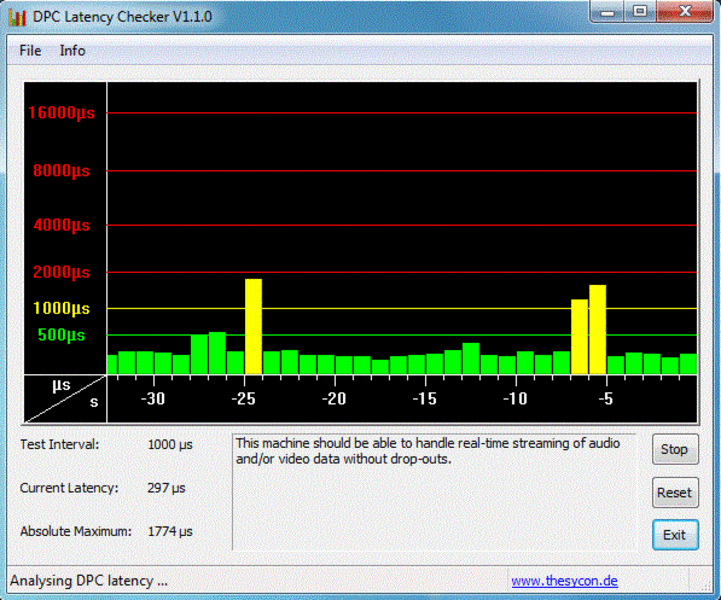The image size is (721, 600).
Task: Click the yellow 1000µs axis label
Action: [x=61, y=308]
